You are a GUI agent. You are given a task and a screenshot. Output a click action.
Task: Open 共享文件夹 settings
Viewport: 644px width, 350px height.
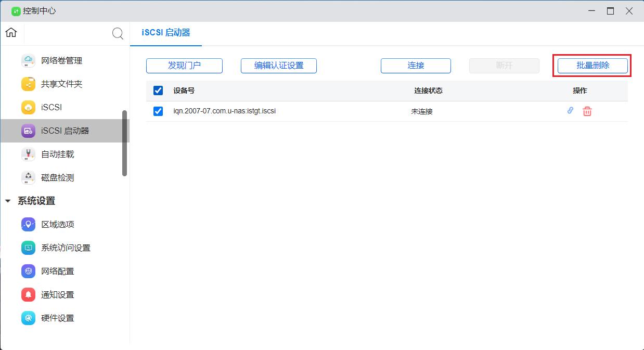point(58,84)
